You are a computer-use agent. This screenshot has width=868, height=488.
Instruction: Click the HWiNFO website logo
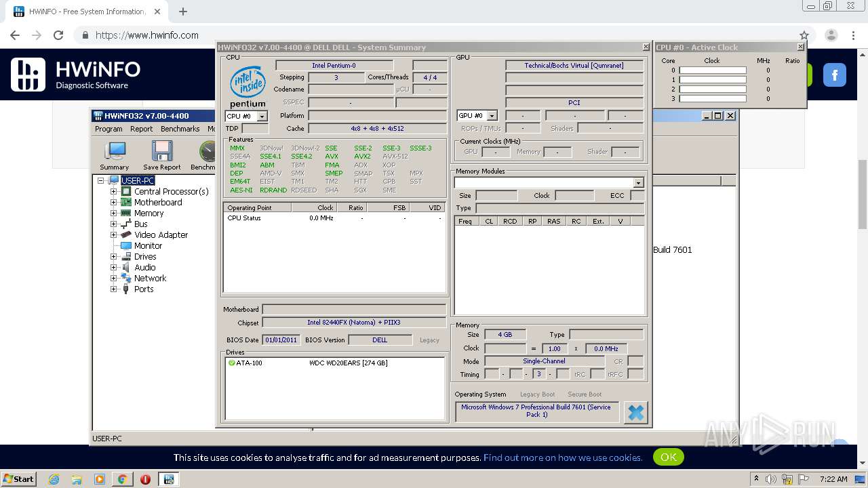[x=75, y=75]
